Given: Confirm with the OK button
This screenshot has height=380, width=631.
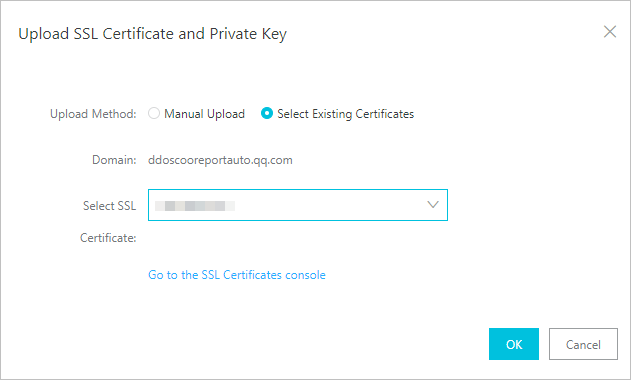Looking at the screenshot, I should pyautogui.click(x=514, y=344).
